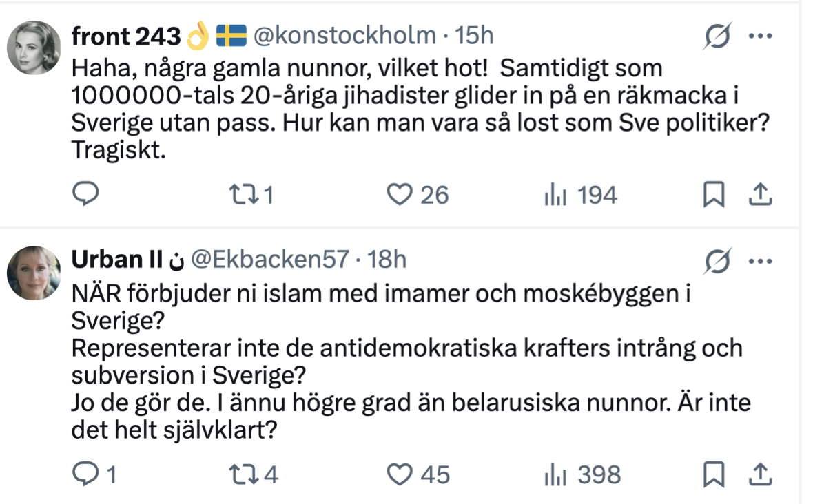The image size is (813, 504).
Task: Repost front 243's tweet
Action: click(241, 196)
